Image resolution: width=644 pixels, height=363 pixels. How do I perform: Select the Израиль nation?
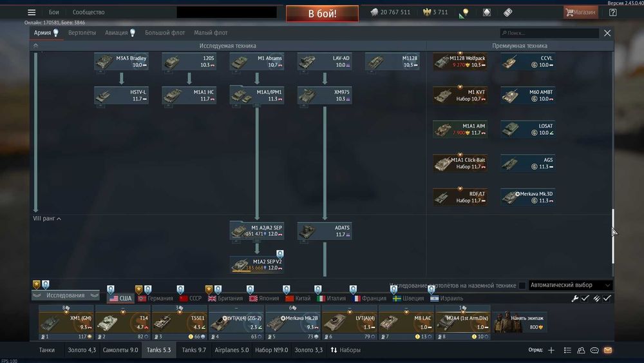click(446, 299)
